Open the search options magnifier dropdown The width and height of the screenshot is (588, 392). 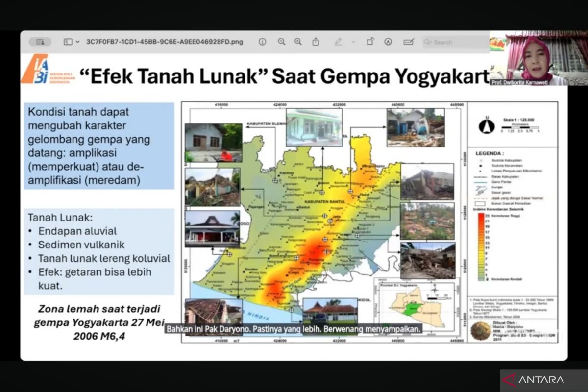(x=427, y=42)
